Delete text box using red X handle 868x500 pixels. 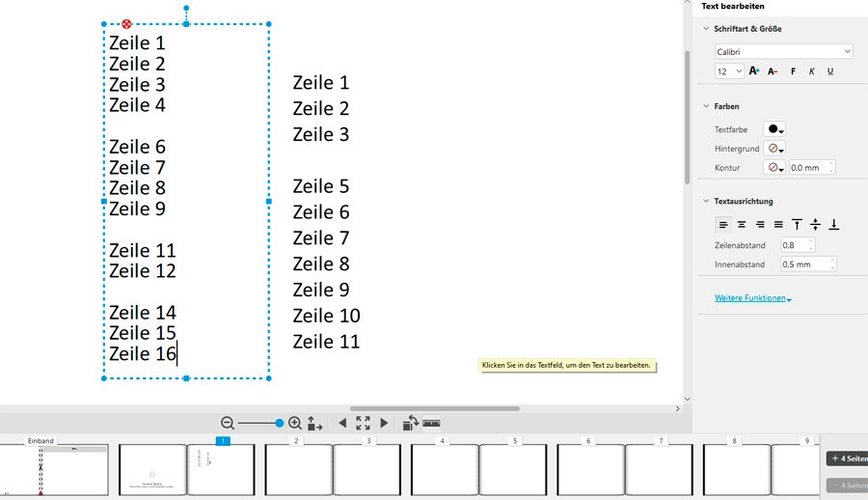pos(126,23)
